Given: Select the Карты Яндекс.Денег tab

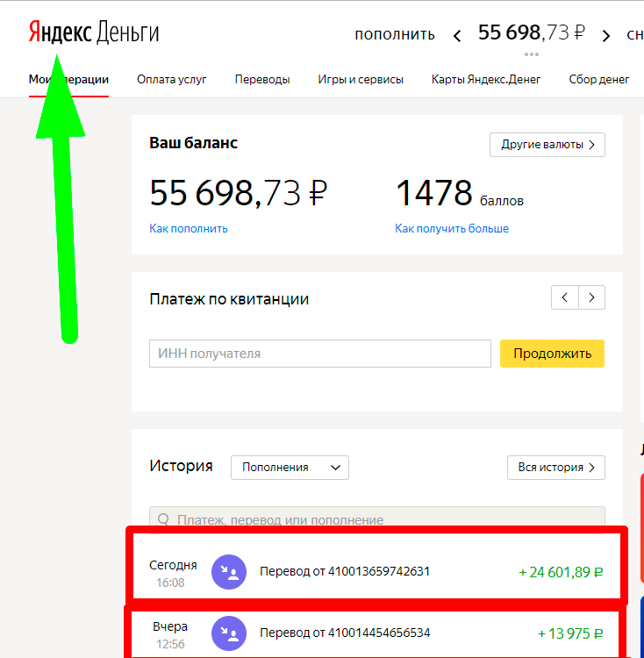Looking at the screenshot, I should coord(486,79).
